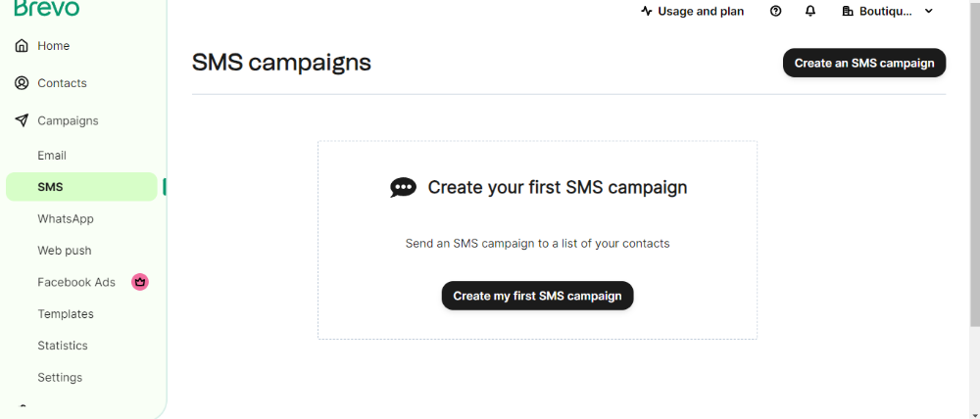Open the help question mark icon
Image resolution: width=980 pixels, height=419 pixels.
[x=775, y=11]
